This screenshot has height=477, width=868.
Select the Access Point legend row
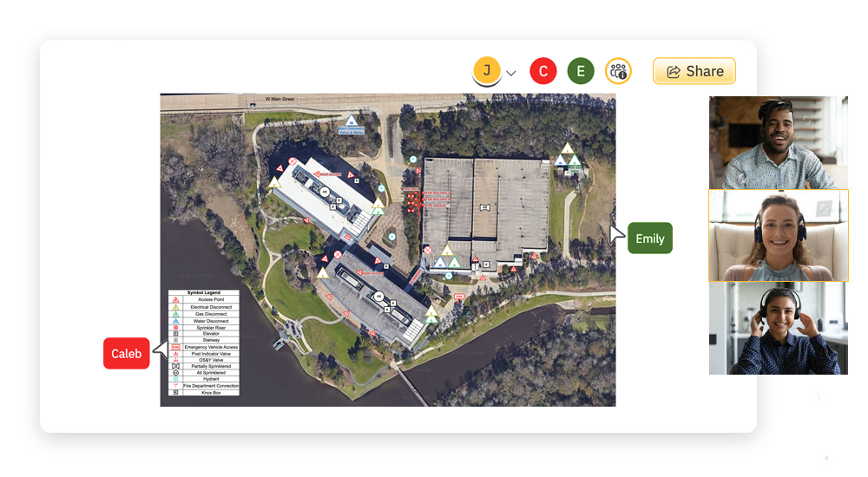click(x=204, y=300)
